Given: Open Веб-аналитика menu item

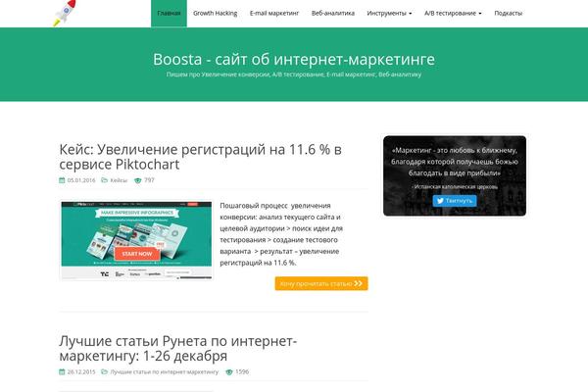Looking at the screenshot, I should coord(333,13).
